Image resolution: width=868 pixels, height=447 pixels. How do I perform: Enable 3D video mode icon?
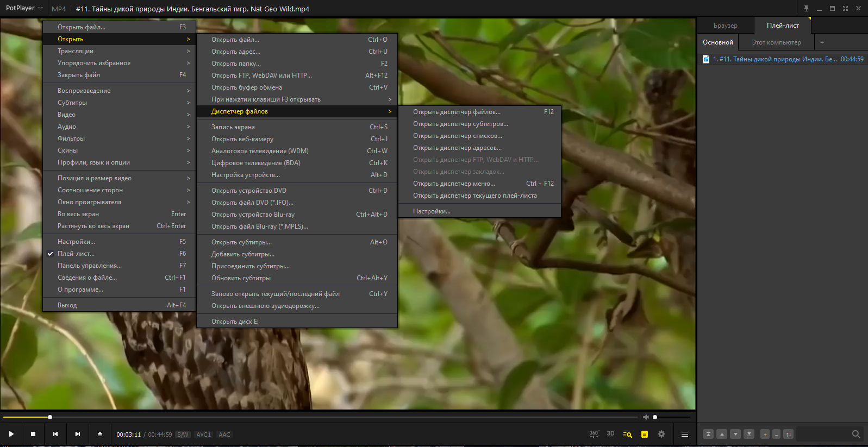[x=610, y=434]
